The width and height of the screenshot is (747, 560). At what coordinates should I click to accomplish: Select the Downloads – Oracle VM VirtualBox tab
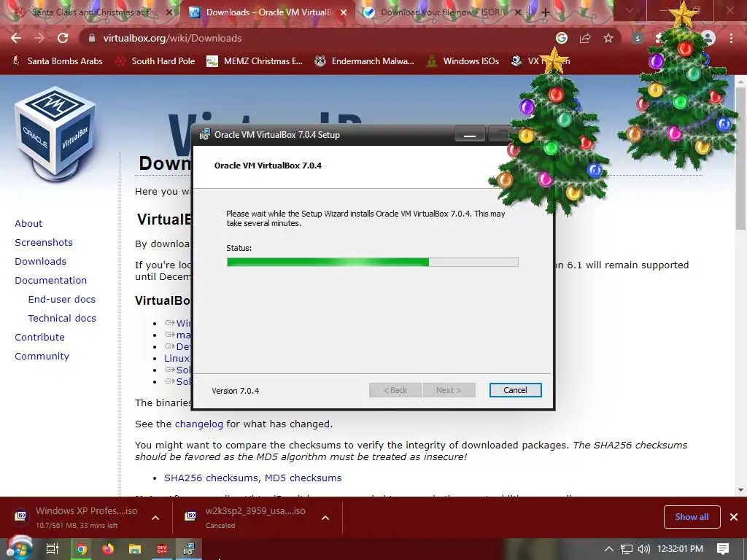click(267, 12)
